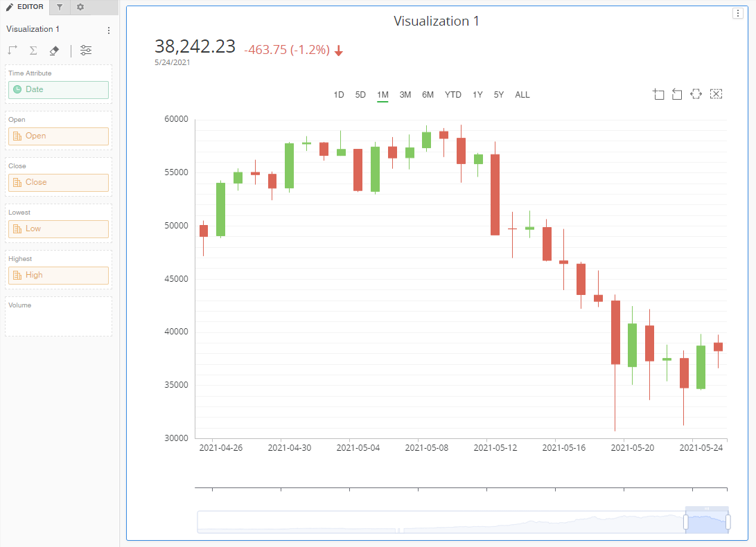Viewport: 756px width, 547px height.
Task: Click the zoom-area select icon above chart
Action: click(x=658, y=94)
